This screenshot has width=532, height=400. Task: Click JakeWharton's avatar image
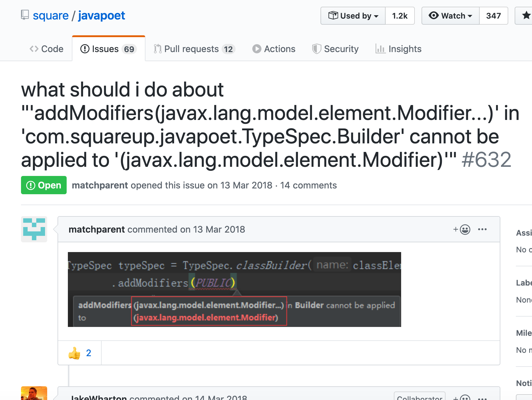click(34, 393)
